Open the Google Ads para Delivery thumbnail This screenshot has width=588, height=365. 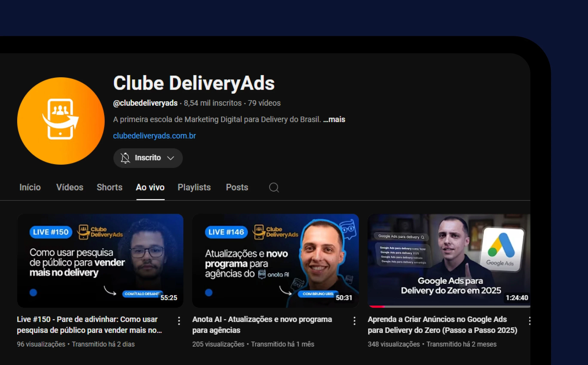coord(449,260)
